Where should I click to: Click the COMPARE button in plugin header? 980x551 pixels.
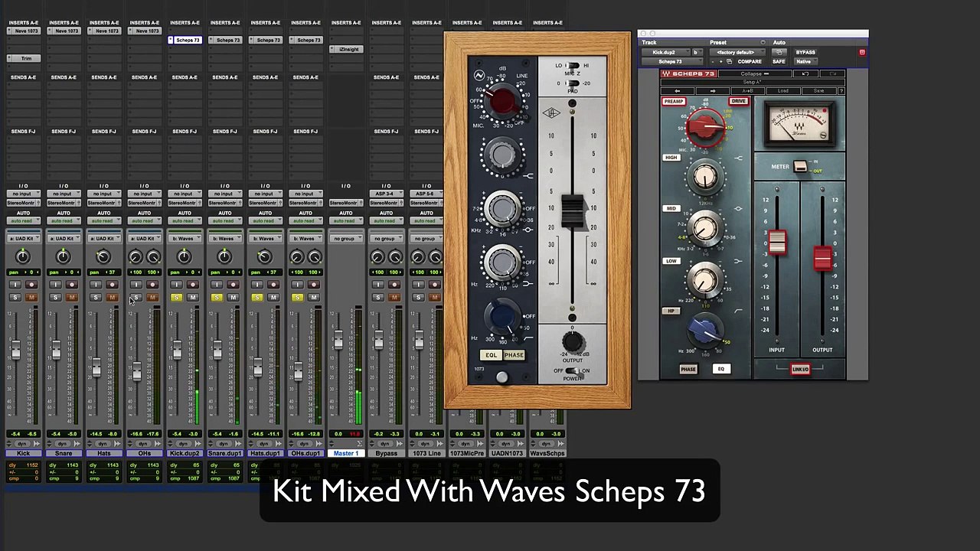pos(750,61)
